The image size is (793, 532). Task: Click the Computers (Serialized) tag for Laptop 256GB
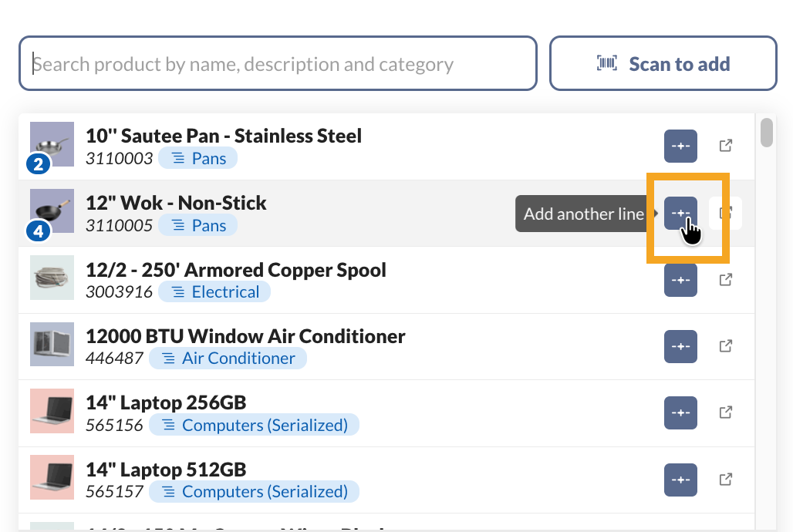(254, 424)
